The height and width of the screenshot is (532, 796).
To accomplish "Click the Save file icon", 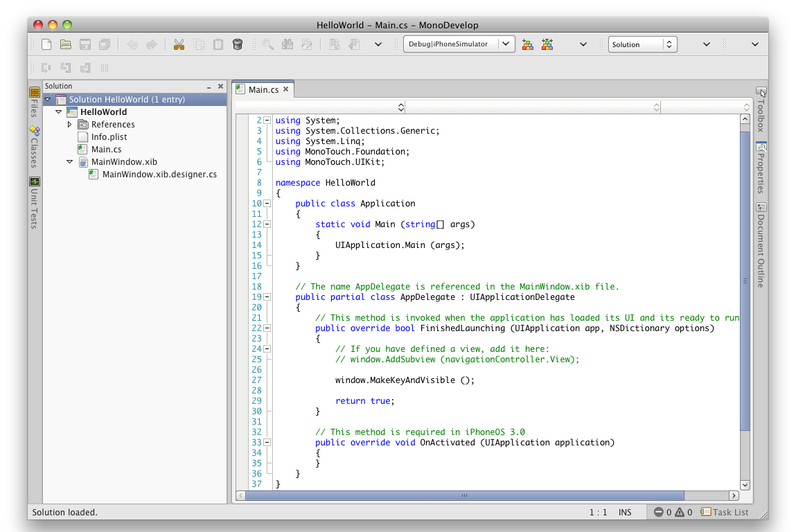I will click(85, 44).
